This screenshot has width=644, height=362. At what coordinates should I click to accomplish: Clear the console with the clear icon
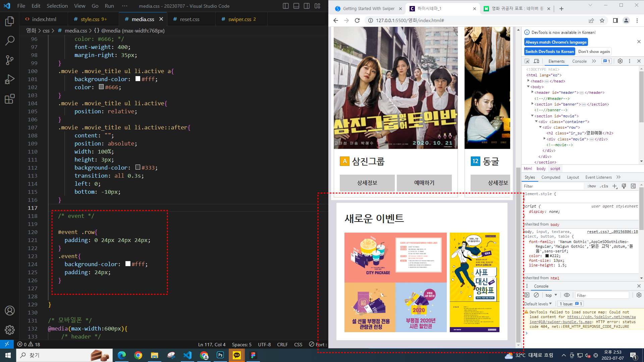536,295
